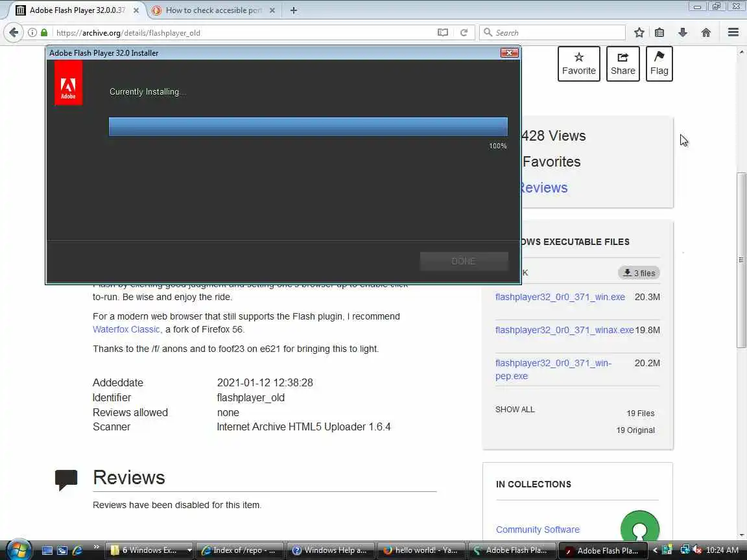Show site information via the info icon
The image size is (747, 560).
click(32, 32)
